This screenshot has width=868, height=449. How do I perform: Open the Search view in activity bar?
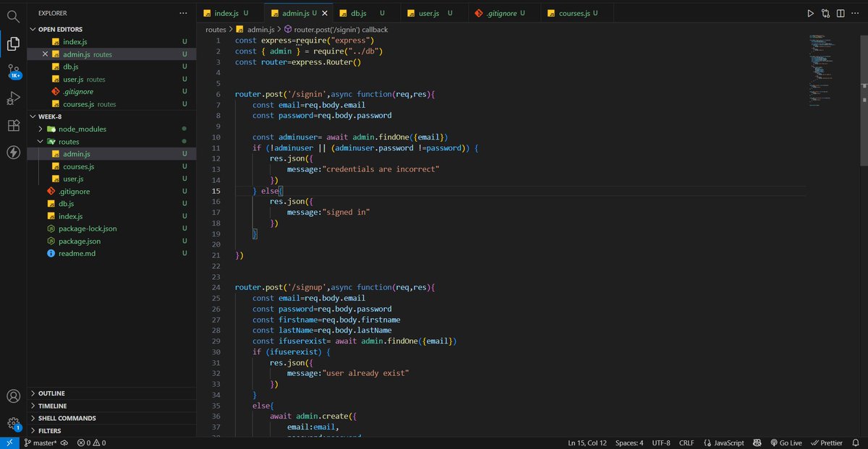click(x=13, y=15)
